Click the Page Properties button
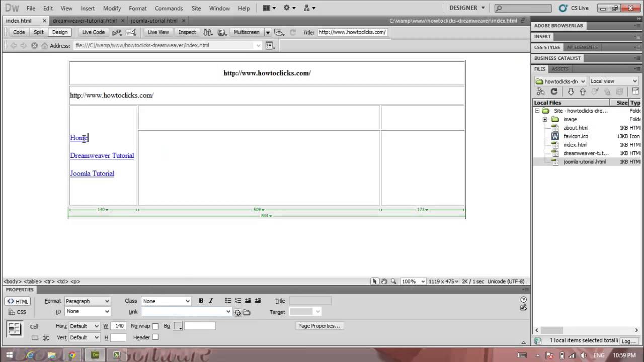The image size is (644, 362). click(x=319, y=326)
